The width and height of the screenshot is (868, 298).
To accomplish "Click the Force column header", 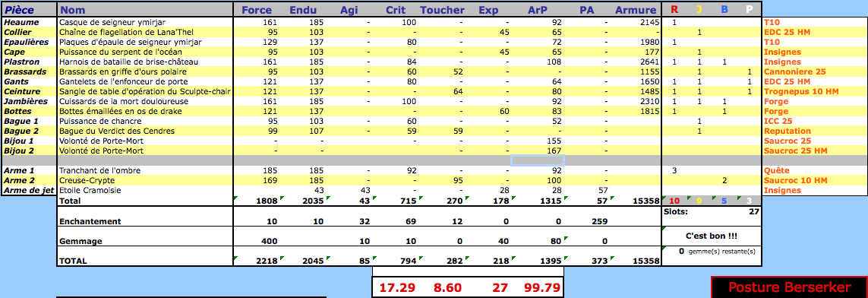I will pos(257,9).
